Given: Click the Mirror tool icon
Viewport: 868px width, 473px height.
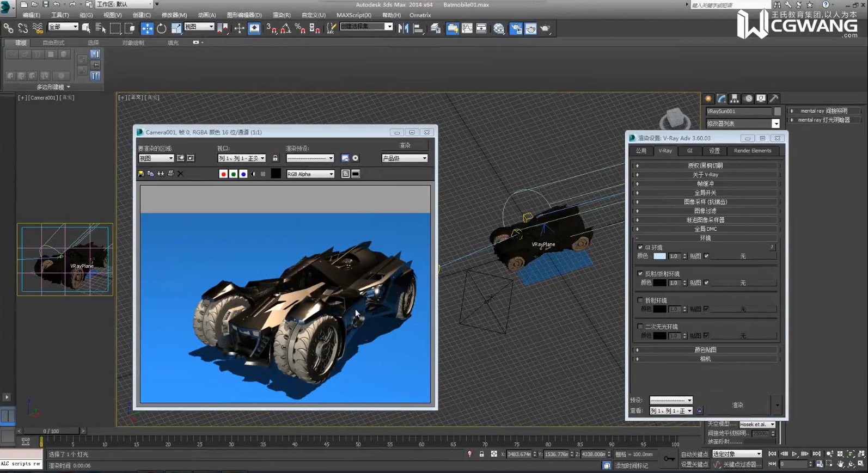Looking at the screenshot, I should pos(404,28).
